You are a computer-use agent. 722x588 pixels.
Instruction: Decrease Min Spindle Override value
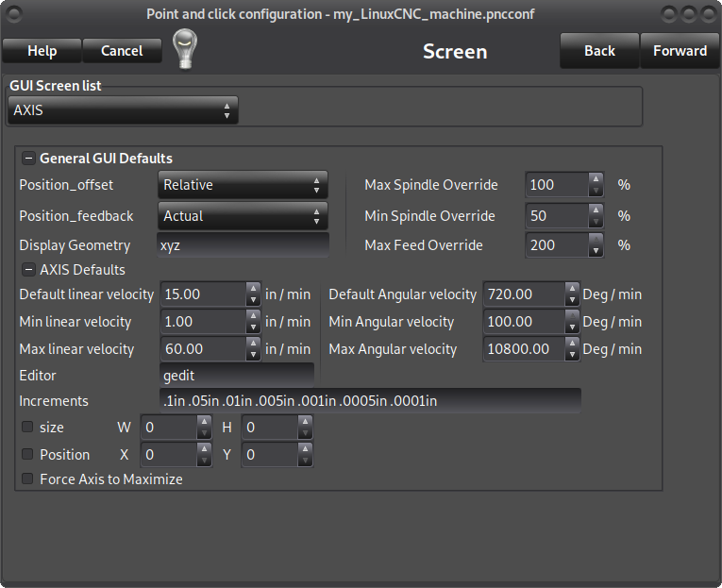point(596,222)
